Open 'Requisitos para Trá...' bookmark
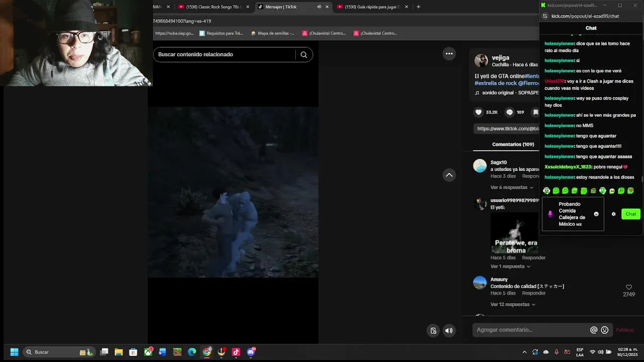 (221, 33)
